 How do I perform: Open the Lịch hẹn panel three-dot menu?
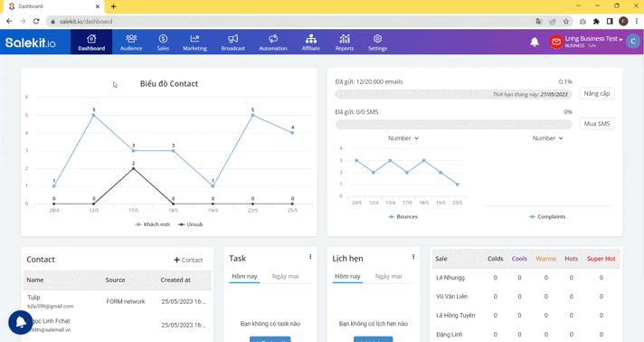coord(413,257)
